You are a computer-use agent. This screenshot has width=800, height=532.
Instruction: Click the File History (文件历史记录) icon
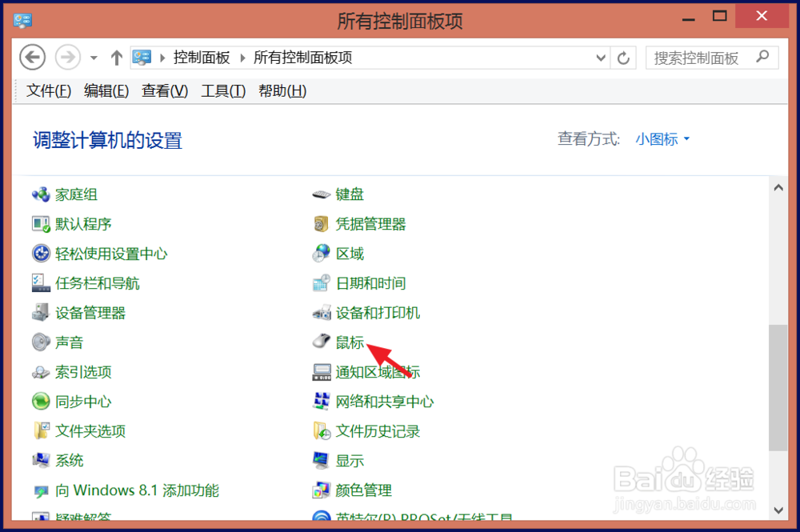tap(322, 431)
